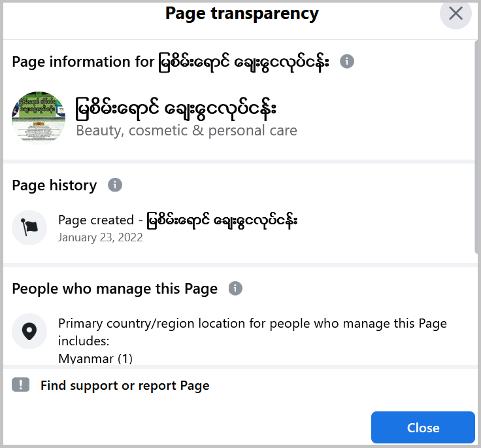Click the location pin icon
The width and height of the screenshot is (481, 448).
coord(29,331)
